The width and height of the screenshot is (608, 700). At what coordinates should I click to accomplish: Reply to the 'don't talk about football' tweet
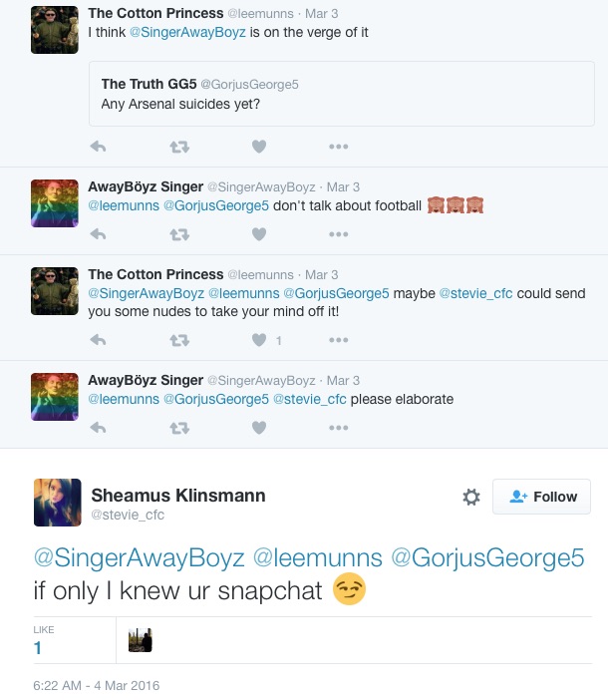point(98,234)
